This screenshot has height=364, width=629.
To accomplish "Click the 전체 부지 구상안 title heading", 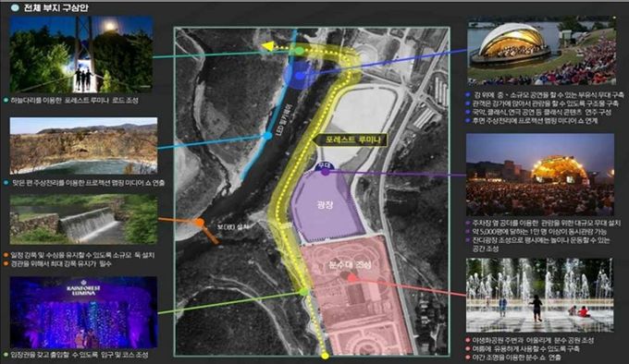I will click(55, 7).
